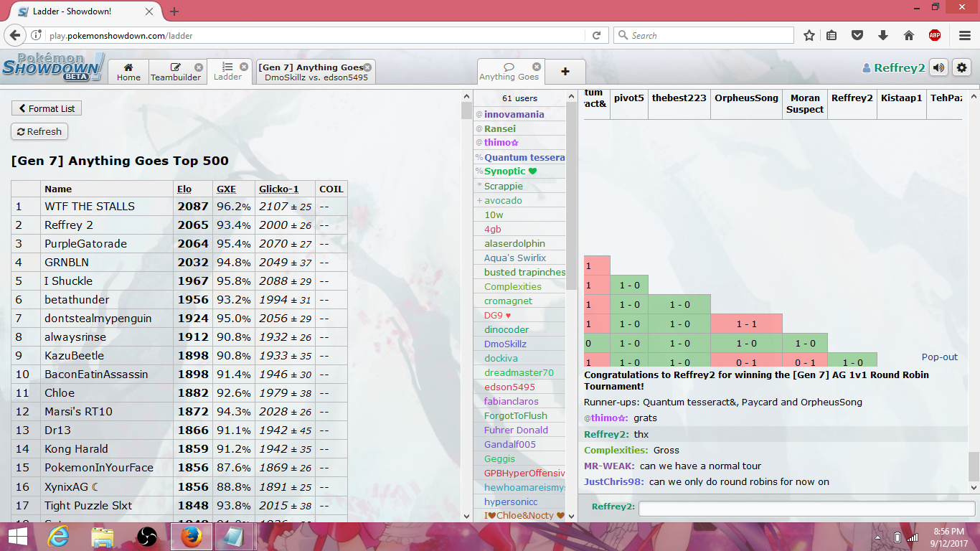Go back to Format List
Image resolution: width=980 pixels, height=551 pixels.
click(47, 108)
